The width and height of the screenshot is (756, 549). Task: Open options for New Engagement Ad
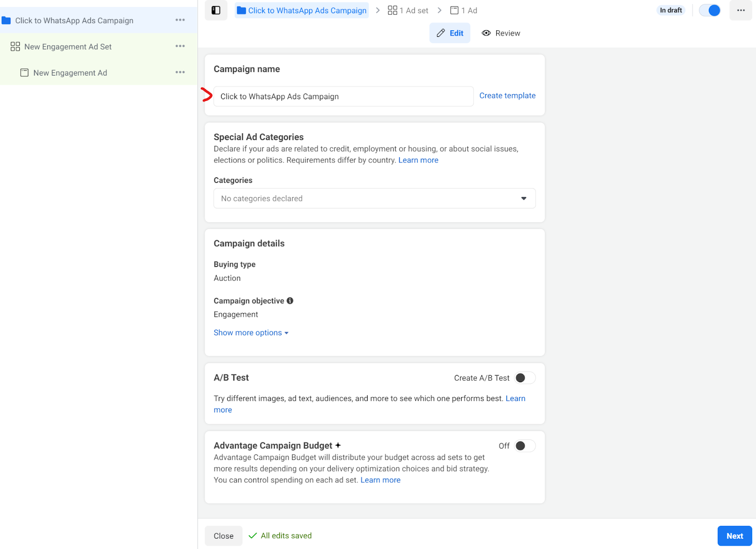tap(180, 72)
